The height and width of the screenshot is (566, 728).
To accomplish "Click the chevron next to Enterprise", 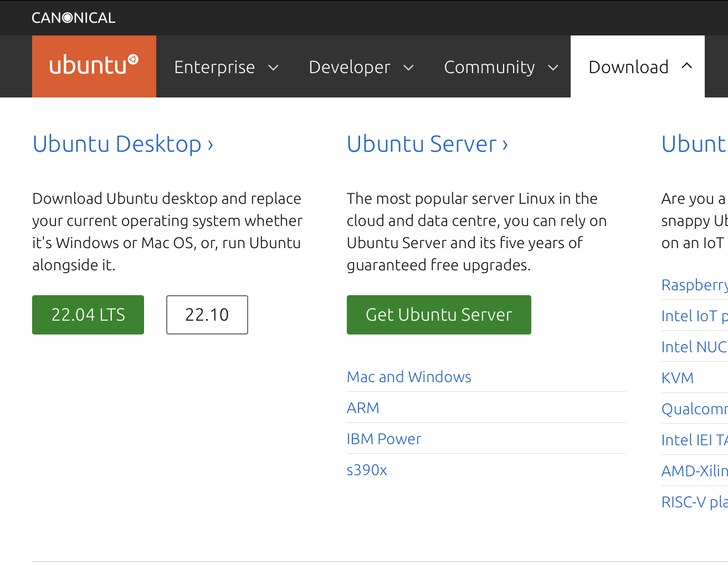I will [x=273, y=68].
